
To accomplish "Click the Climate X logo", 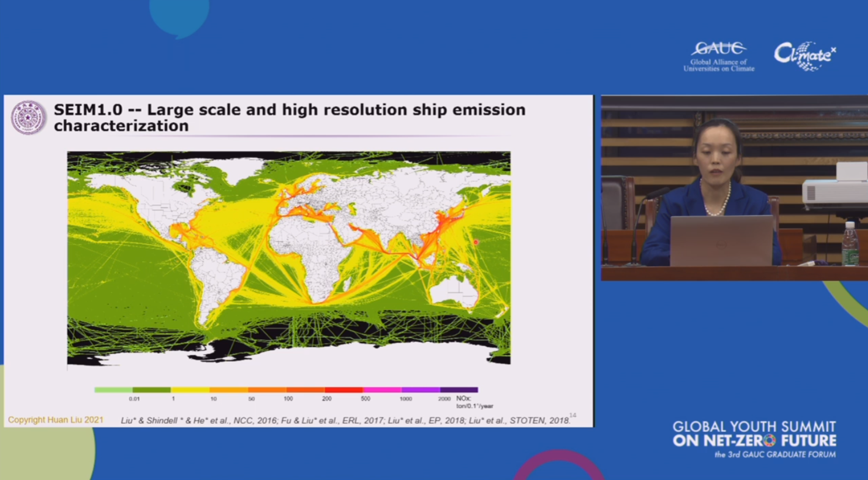I will click(x=804, y=56).
